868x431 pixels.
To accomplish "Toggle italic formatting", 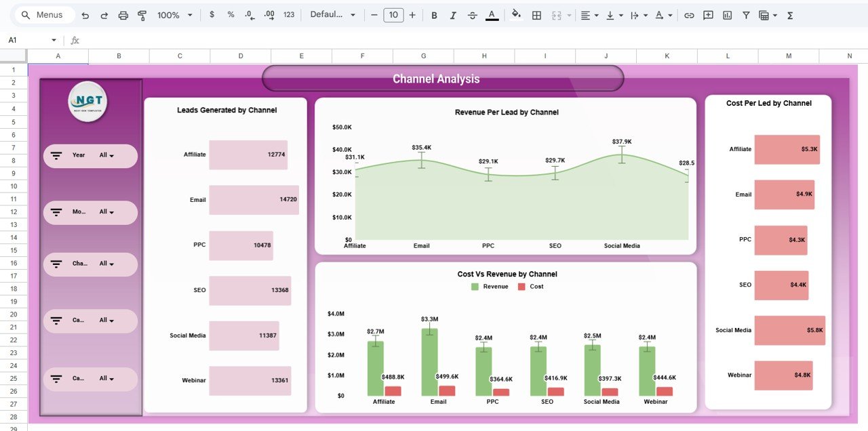I will click(452, 14).
